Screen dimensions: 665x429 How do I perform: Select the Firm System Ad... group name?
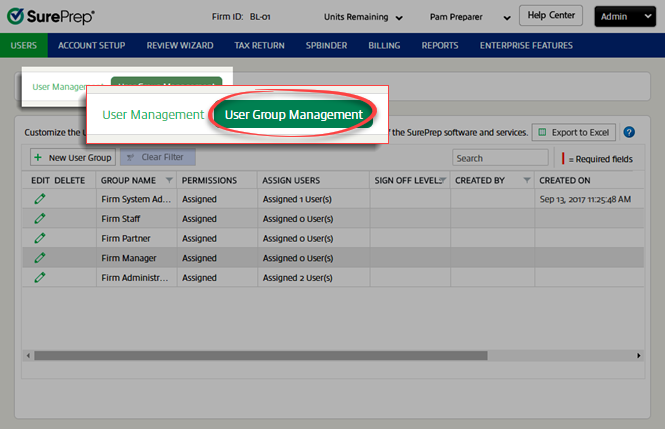coord(136,199)
